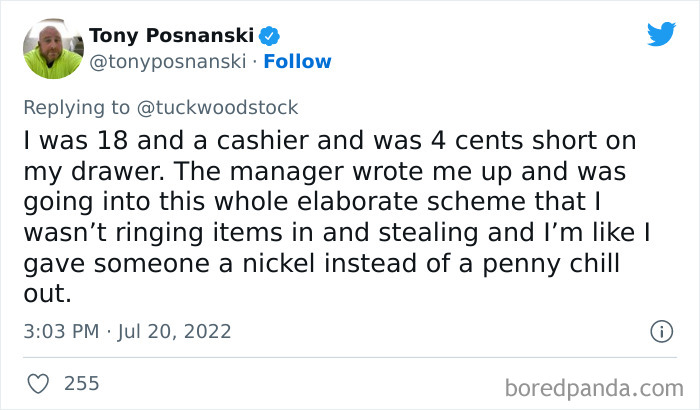Click the blue verified checkmark badge
The height and width of the screenshot is (410, 700).
pyautogui.click(x=270, y=37)
